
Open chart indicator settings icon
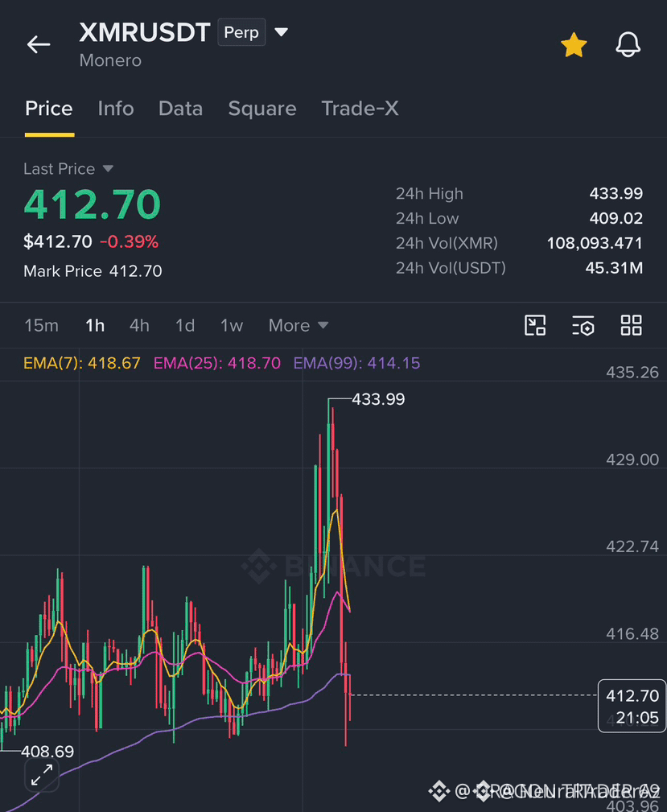pos(583,325)
